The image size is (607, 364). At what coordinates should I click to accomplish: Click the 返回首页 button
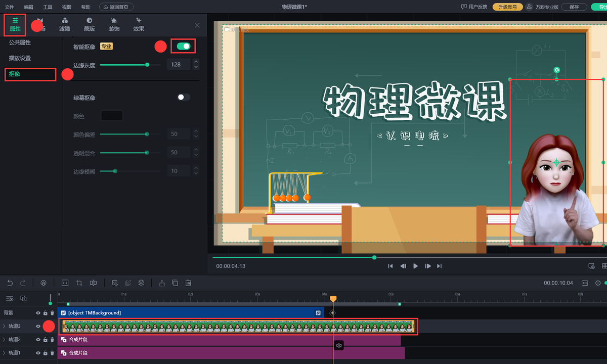pos(117,7)
